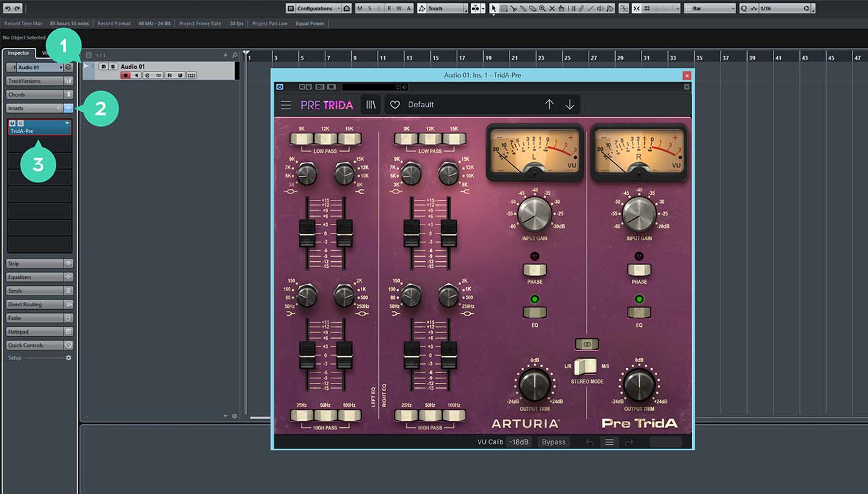Click Find Tracks magnifier icon
This screenshot has width=868, height=494.
(x=235, y=56)
